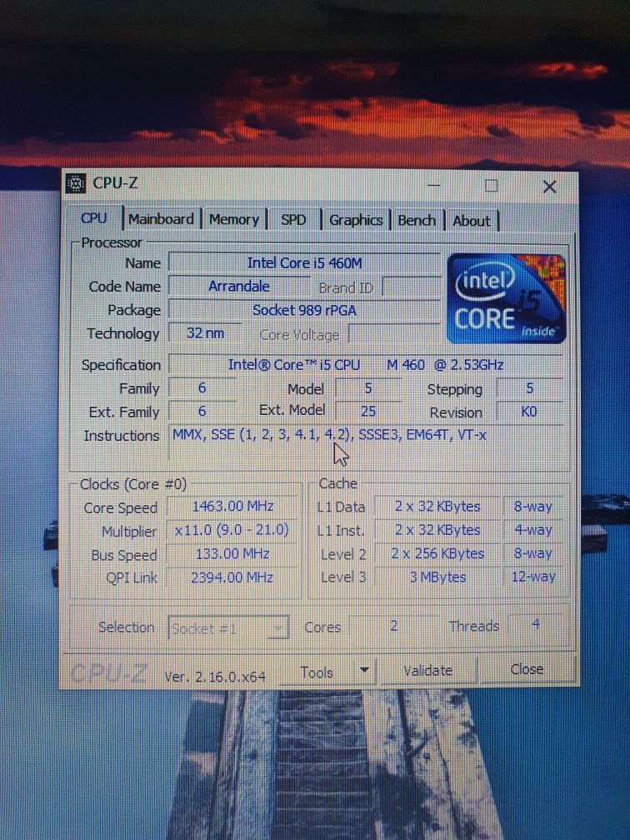Image resolution: width=630 pixels, height=840 pixels.
Task: Click the Level 3 '12-way' associativity value
Action: click(x=533, y=577)
